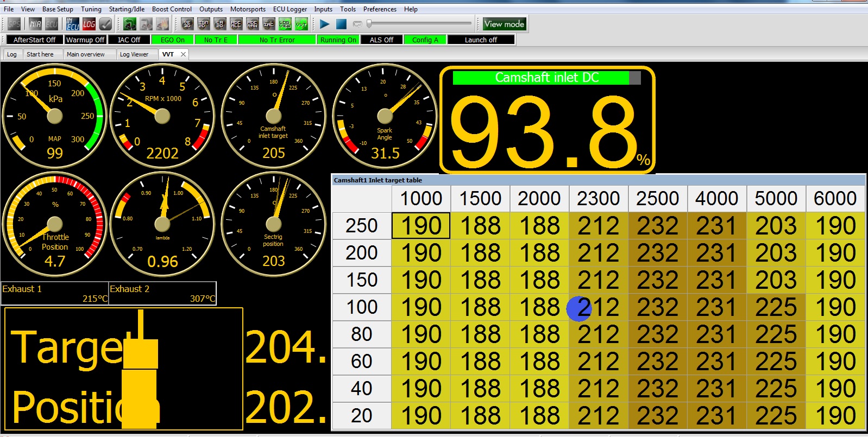The height and width of the screenshot is (437, 868).
Task: Click the IN ECU toolbar icon
Action: [x=73, y=24]
